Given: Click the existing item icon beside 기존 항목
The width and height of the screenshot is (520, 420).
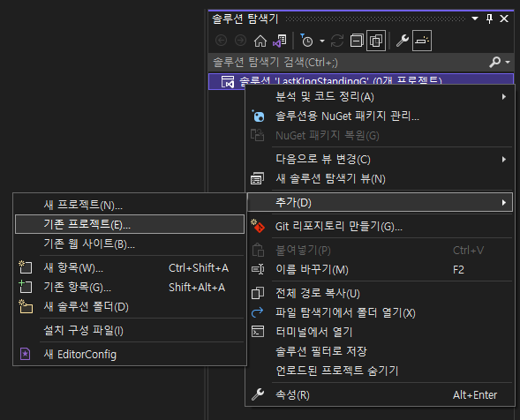Looking at the screenshot, I should pos(26,287).
